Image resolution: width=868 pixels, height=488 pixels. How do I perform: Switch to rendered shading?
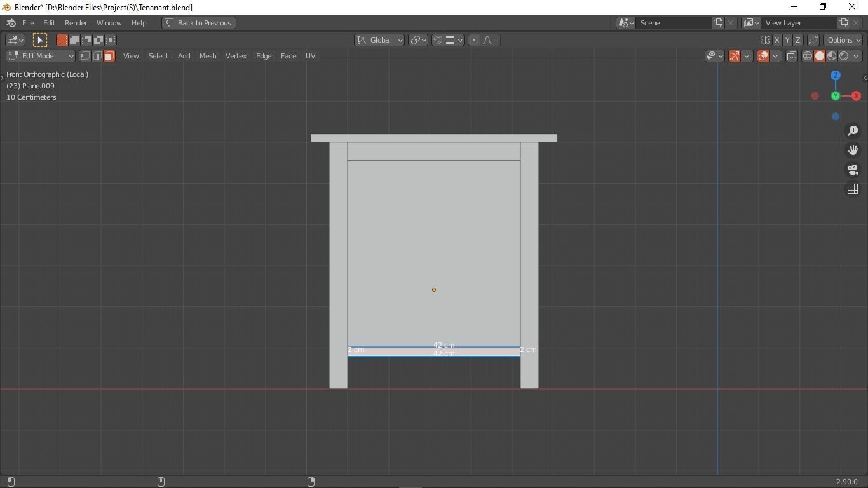click(x=844, y=56)
